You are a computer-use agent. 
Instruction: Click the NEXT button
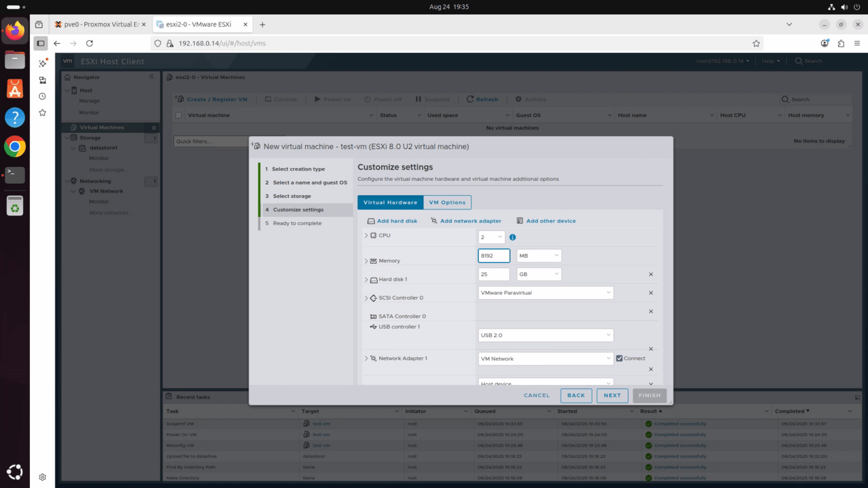click(612, 395)
